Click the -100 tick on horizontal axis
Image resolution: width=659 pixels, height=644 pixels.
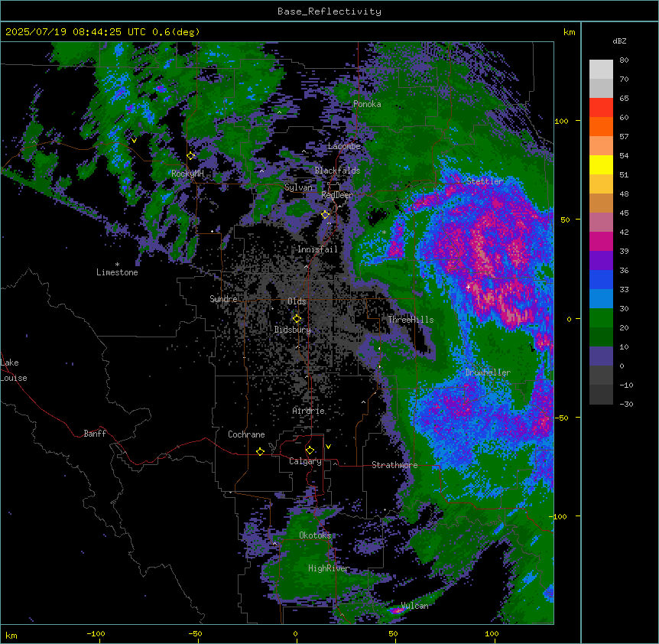96,634
